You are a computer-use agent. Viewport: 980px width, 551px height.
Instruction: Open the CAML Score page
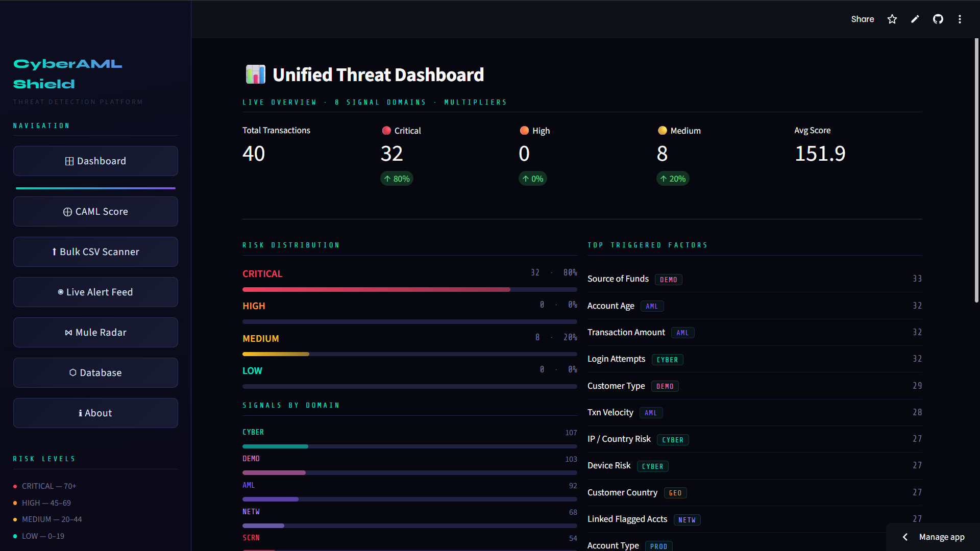coord(95,212)
